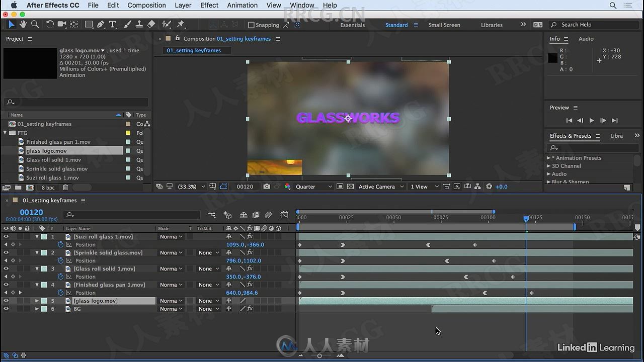Select the Horizontal Type tool
Screen dimensions: 644x362
click(113, 24)
